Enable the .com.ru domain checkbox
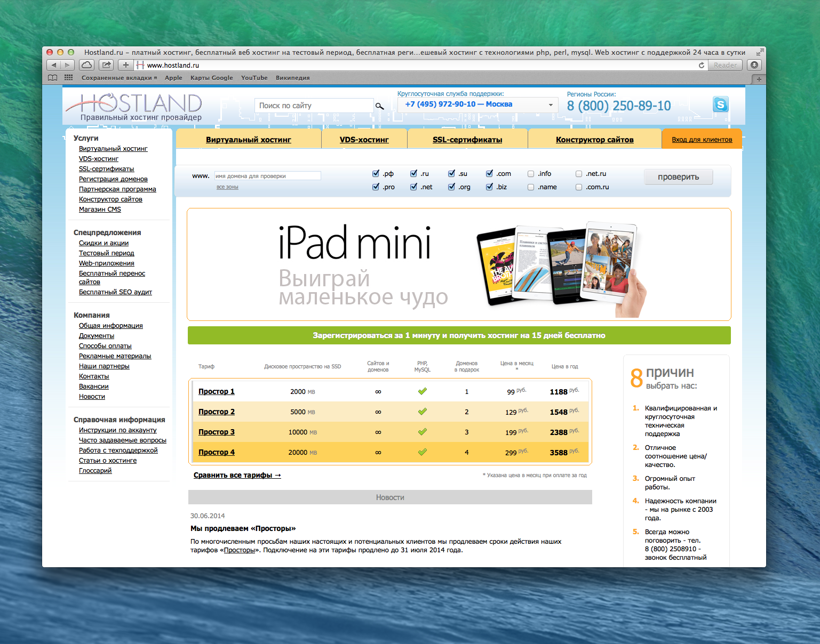This screenshot has height=644, width=820. pos(579,187)
